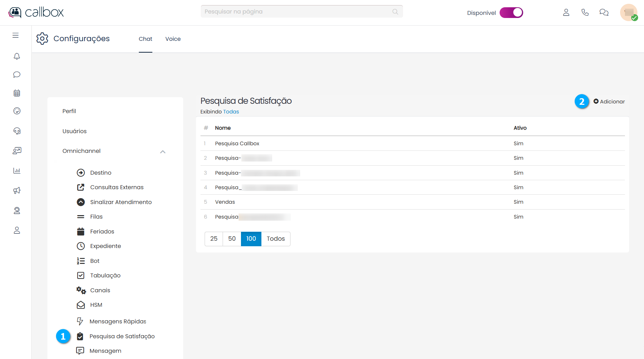Open the calendar grid icon in sidebar
The height and width of the screenshot is (359, 644).
17,93
